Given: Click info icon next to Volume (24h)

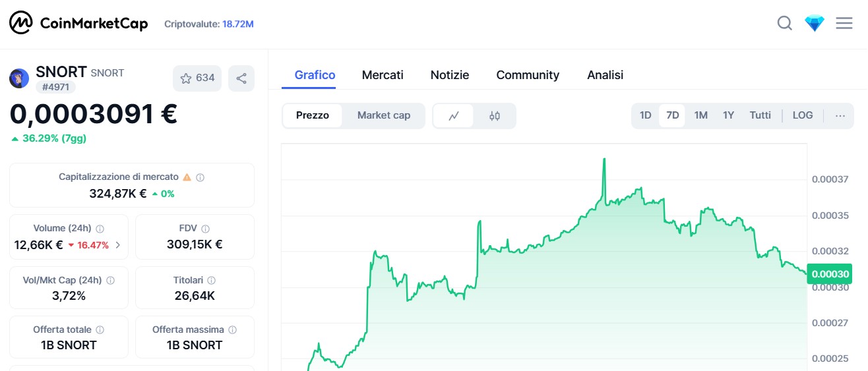Looking at the screenshot, I should click(100, 229).
